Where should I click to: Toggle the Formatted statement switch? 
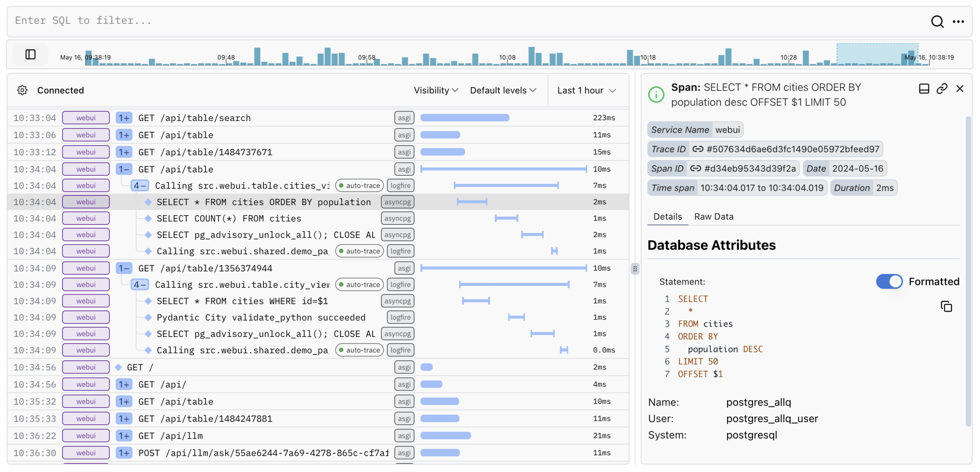point(889,281)
